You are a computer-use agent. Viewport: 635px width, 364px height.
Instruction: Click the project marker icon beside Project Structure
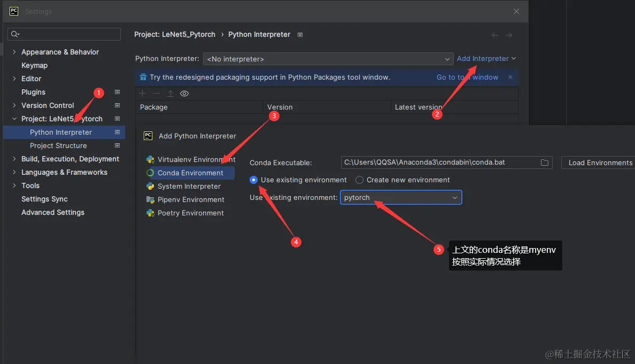point(117,145)
